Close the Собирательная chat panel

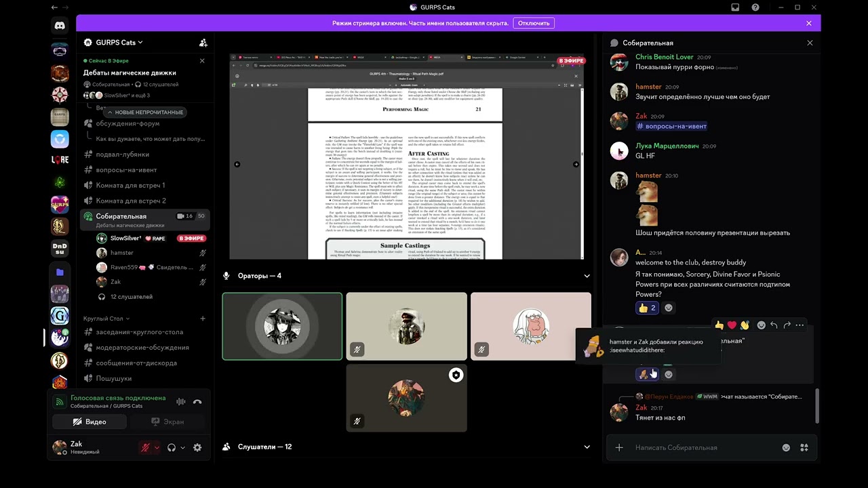coord(810,43)
